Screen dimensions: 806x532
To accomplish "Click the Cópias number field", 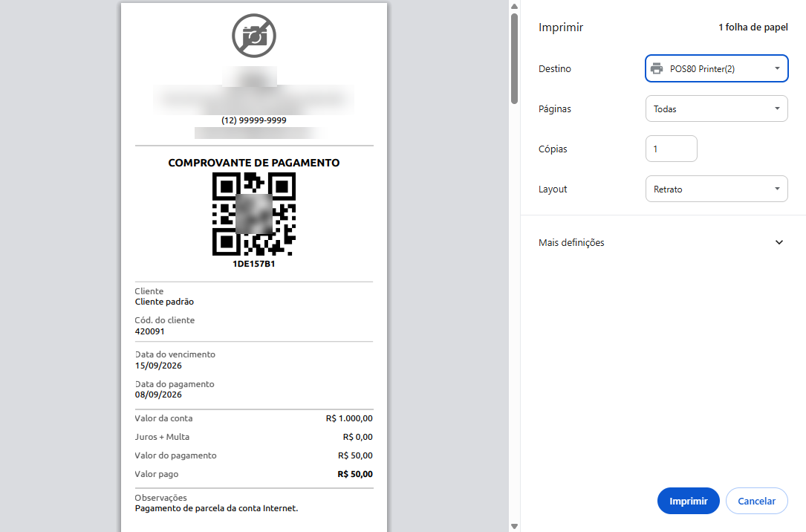I will pos(671,149).
